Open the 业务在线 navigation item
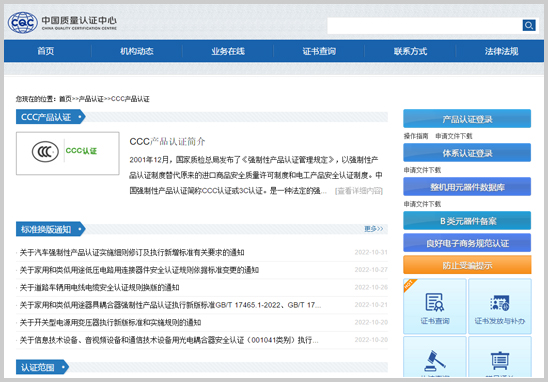The image size is (548, 382). click(x=228, y=51)
